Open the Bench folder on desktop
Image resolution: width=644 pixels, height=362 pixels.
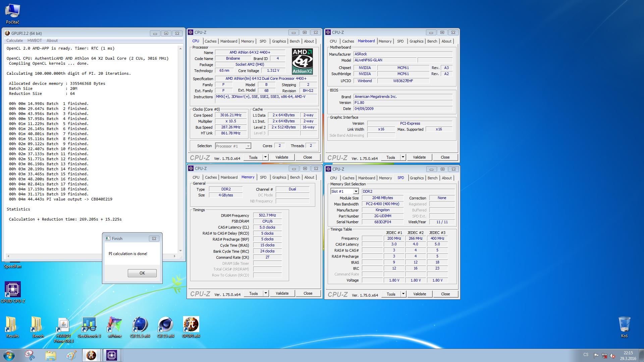(x=38, y=327)
